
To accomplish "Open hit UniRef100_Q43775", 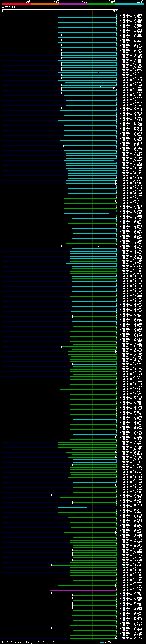I will tap(131, 72).
